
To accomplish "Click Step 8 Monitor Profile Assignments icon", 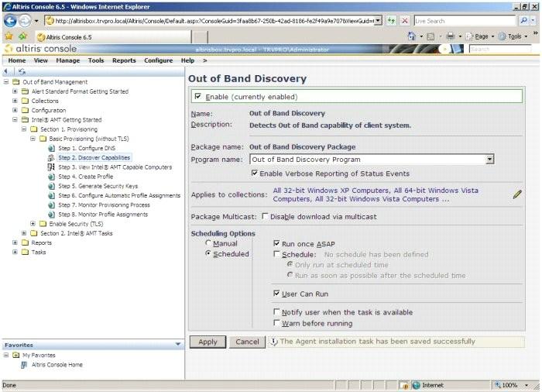I will coord(51,215).
